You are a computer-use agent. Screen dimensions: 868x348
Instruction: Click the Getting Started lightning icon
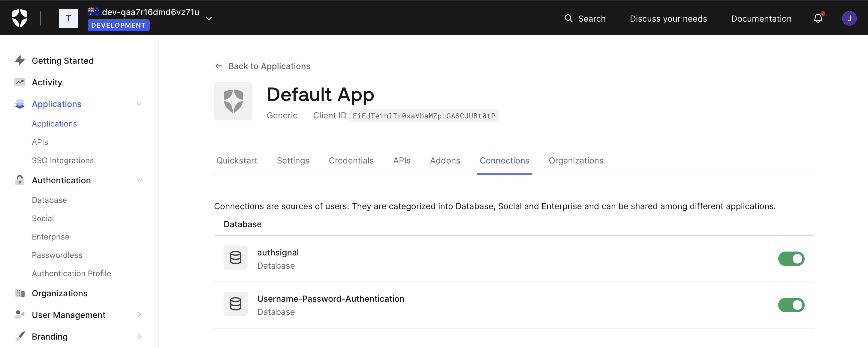(20, 60)
